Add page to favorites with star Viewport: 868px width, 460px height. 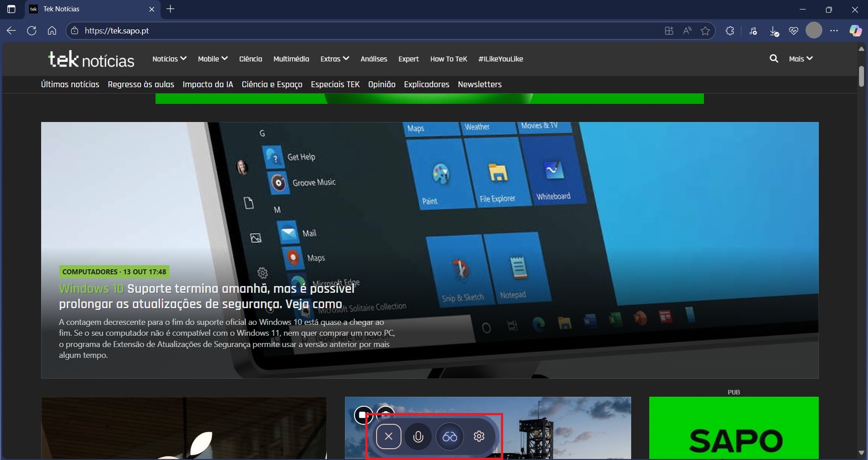coord(705,31)
